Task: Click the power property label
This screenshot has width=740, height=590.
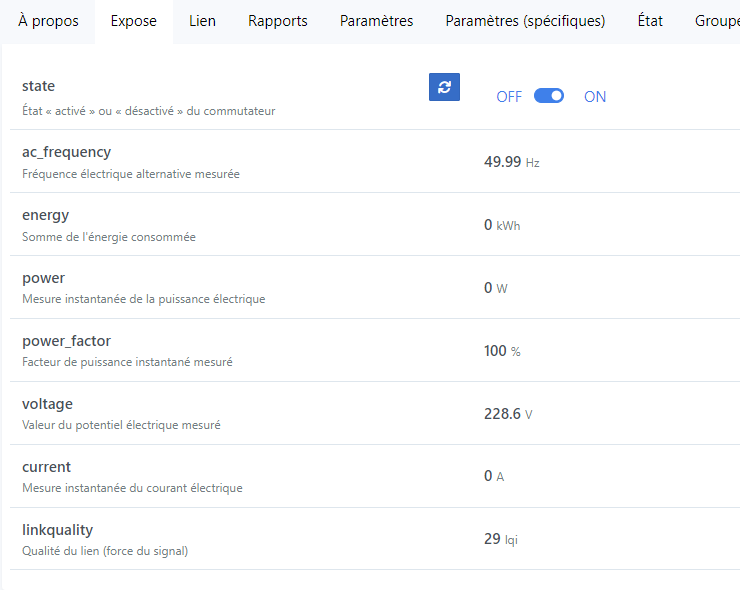Action: tap(43, 278)
